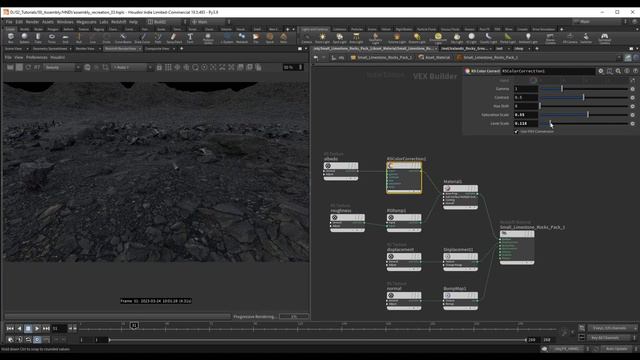Open the Windows menu
Screen dimensions: 640x360
pyautogui.click(x=65, y=22)
